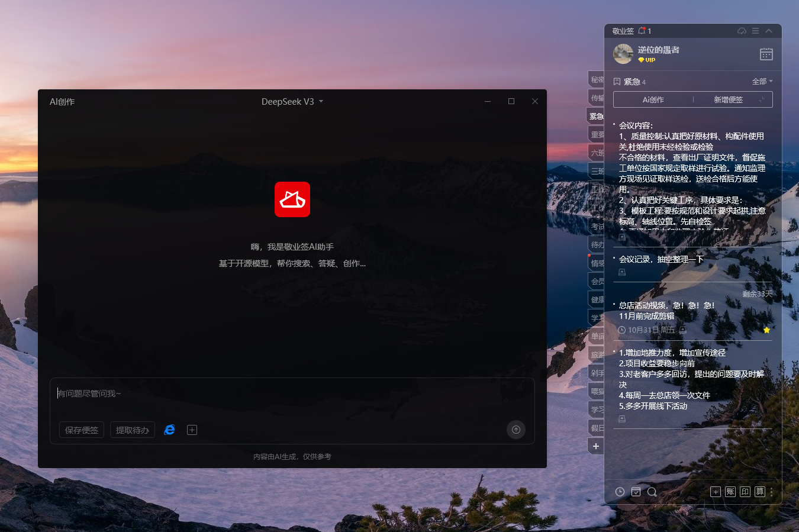Select the note 会议记录，抽空整理一下
Screen dimensions: 799x532
(661, 259)
